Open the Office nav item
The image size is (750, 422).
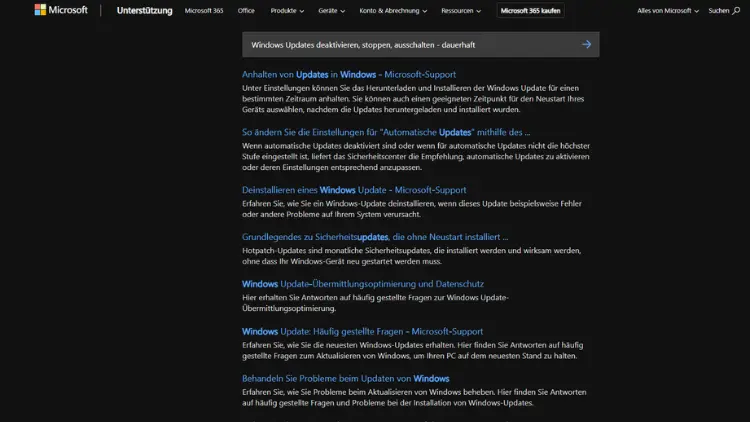[246, 11]
